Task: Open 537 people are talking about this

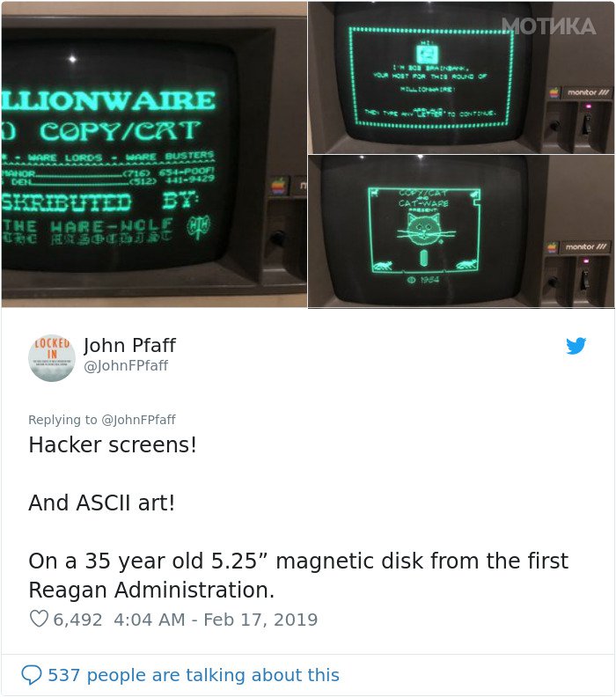Action: click(194, 675)
